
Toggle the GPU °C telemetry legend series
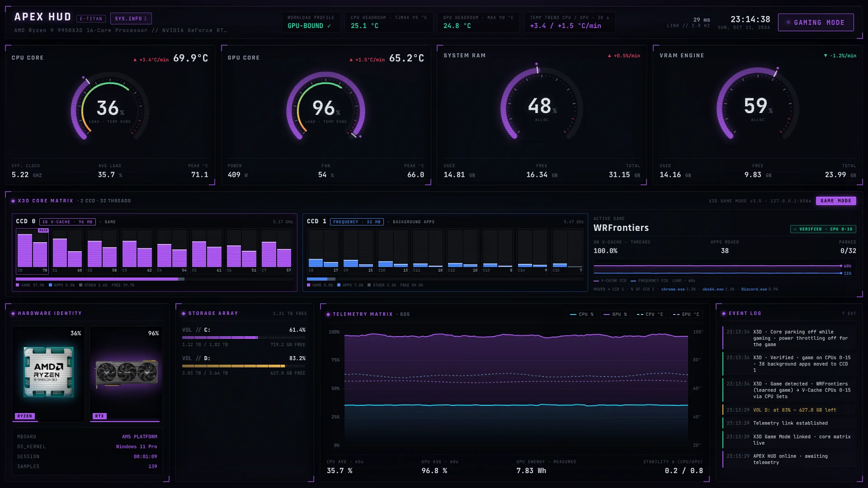[x=686, y=314]
